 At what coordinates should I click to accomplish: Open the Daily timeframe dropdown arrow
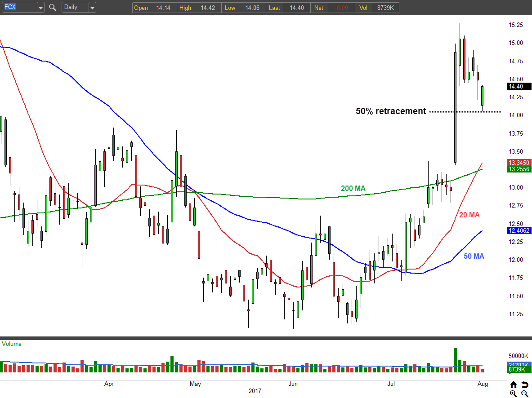[x=92, y=8]
